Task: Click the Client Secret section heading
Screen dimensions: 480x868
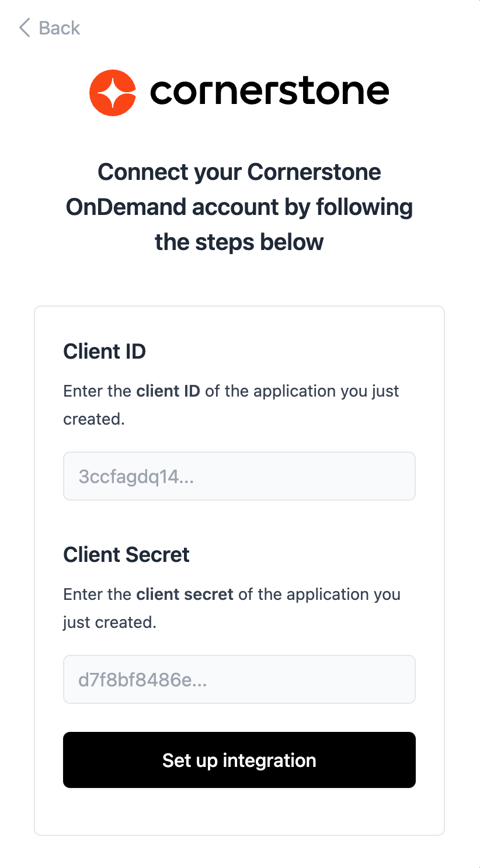Action: (x=126, y=555)
